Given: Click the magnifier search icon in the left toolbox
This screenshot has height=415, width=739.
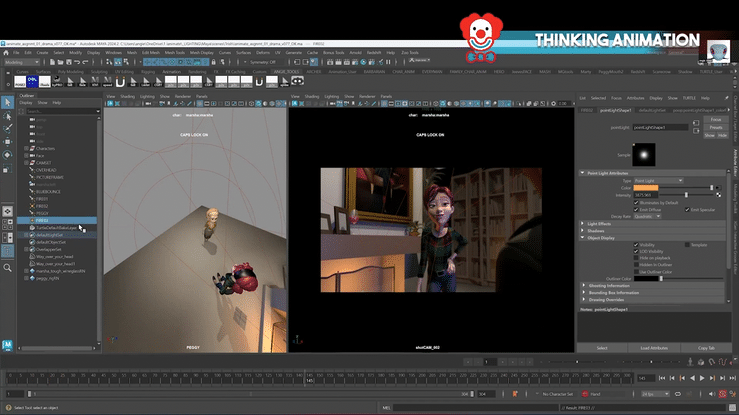Looking at the screenshot, I should (x=8, y=268).
